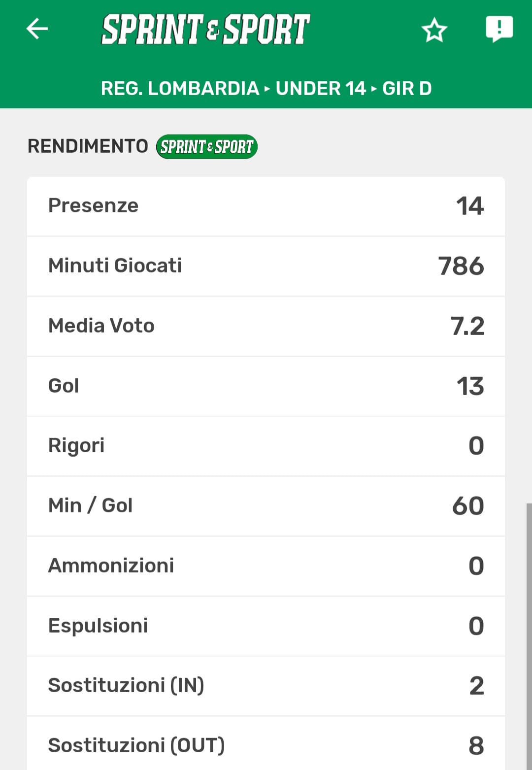Viewport: 532px width, 770px height.
Task: Select the Minuti Giocati row
Action: (266, 266)
